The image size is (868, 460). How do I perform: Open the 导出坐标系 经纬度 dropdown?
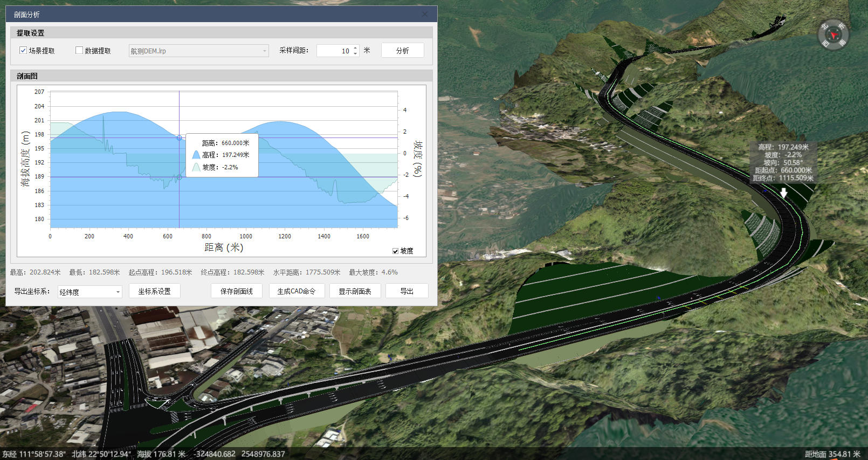89,292
